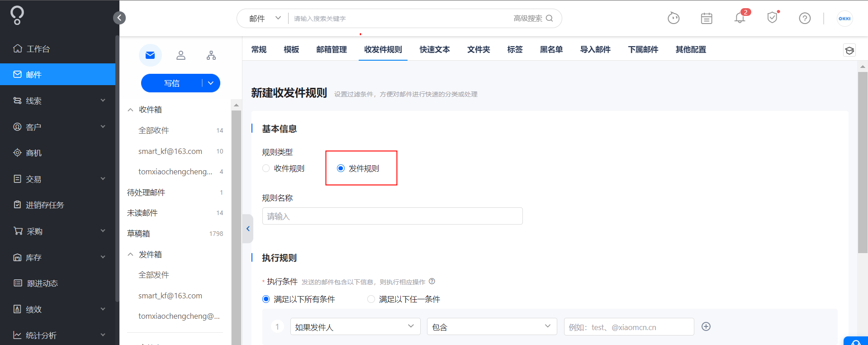Image resolution: width=868 pixels, height=345 pixels.
Task: Switch to the 标签 tab
Action: point(515,49)
